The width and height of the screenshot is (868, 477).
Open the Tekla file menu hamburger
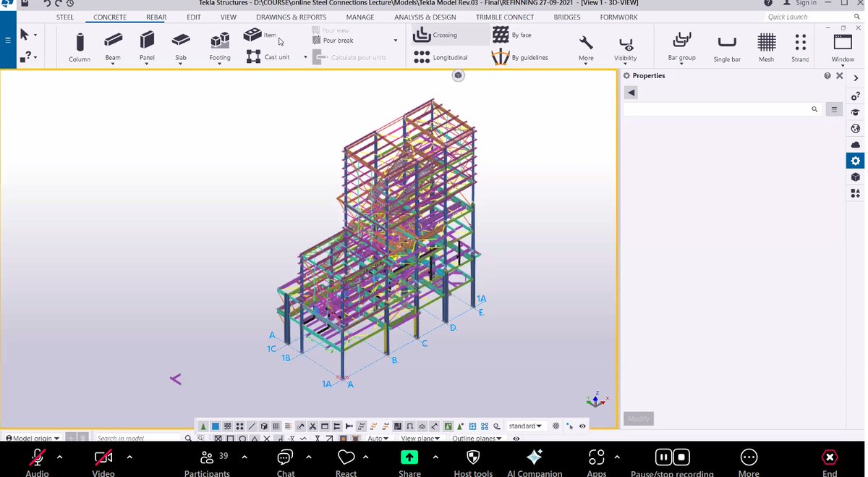pos(8,40)
